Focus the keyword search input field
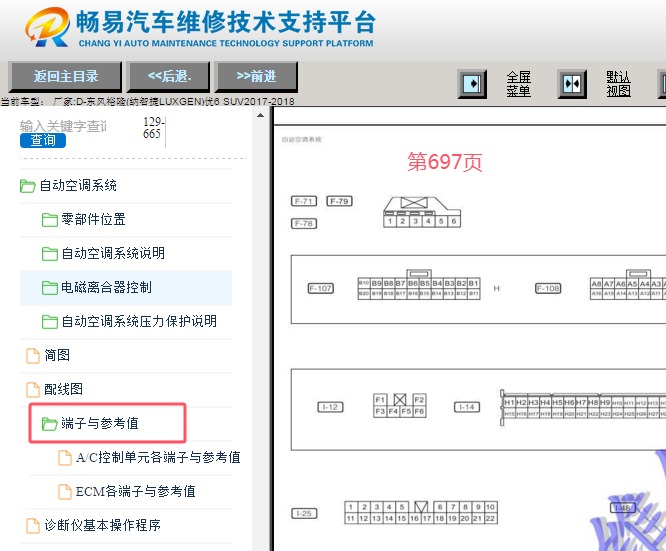The height and width of the screenshot is (551, 666). (x=64, y=126)
